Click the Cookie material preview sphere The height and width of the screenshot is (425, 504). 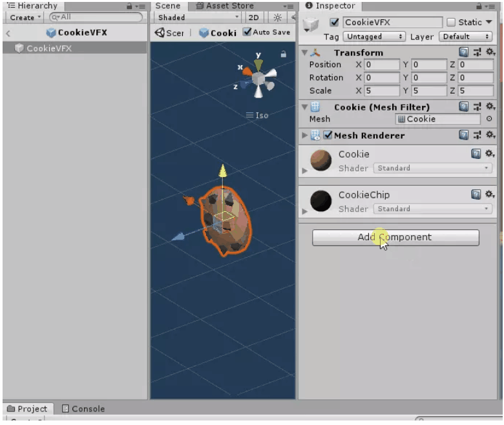(320, 160)
